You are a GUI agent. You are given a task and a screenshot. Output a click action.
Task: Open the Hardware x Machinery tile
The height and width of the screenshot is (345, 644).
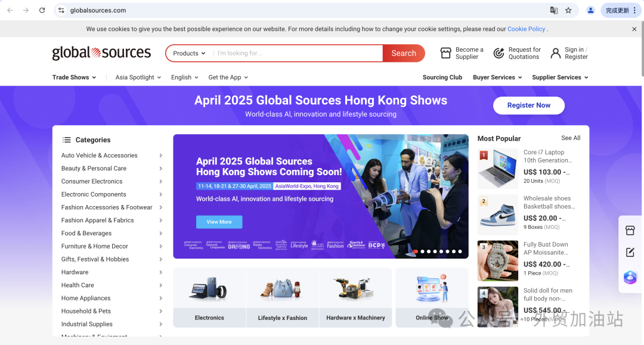click(x=355, y=297)
